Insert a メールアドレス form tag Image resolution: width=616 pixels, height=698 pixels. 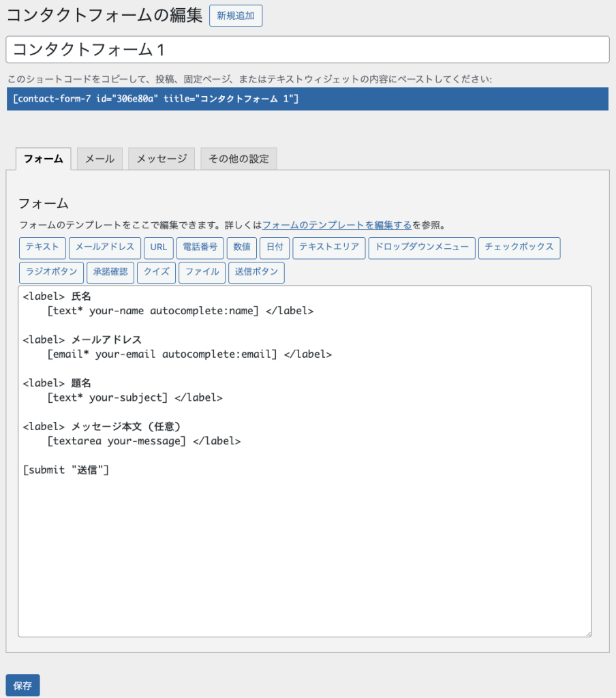point(105,248)
